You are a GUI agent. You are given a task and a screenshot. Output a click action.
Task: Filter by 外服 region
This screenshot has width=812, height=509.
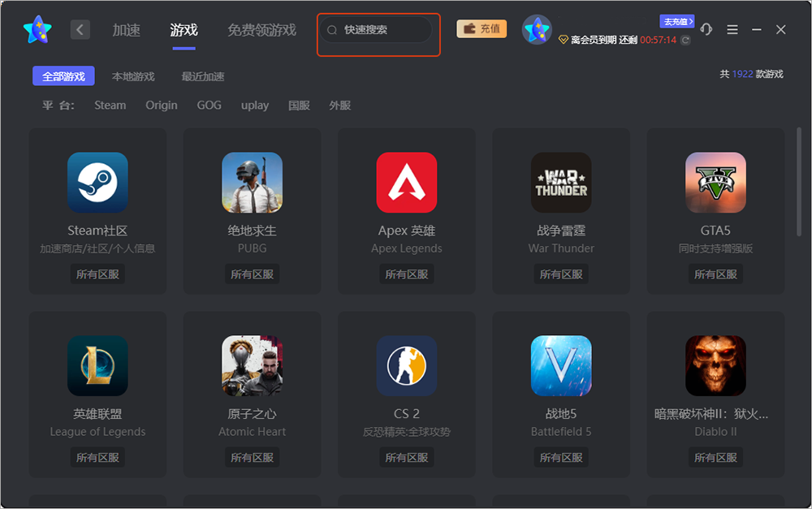coord(340,105)
